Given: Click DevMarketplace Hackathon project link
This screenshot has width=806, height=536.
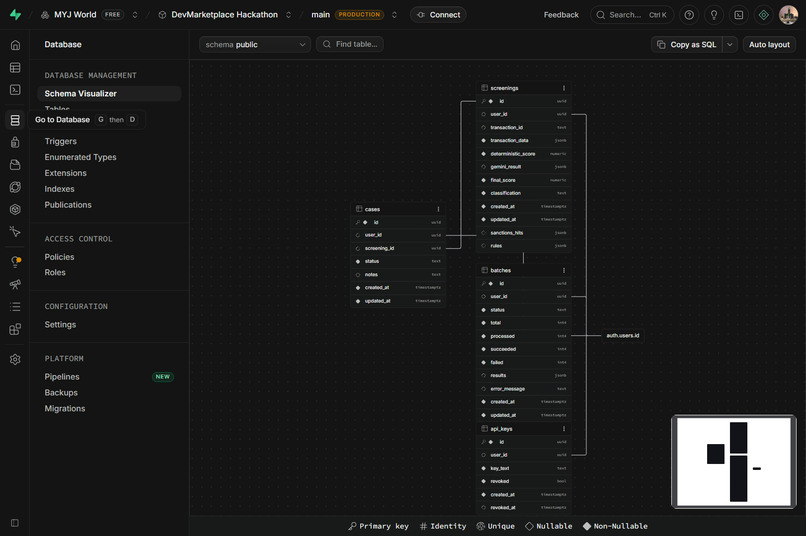Looking at the screenshot, I should [x=224, y=15].
